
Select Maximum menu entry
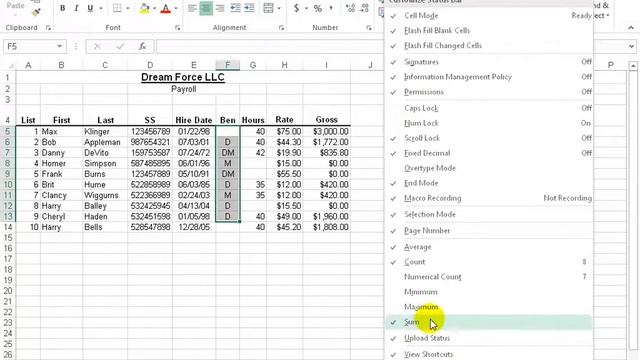pyautogui.click(x=489, y=307)
